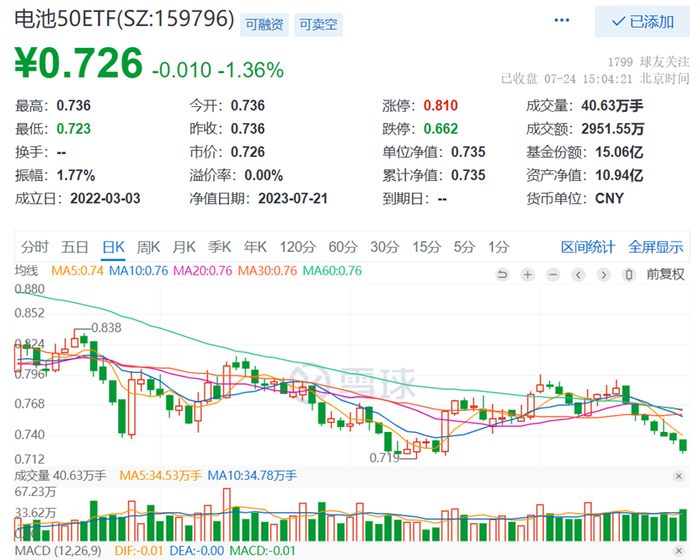Screen dimensions: 700x560
Task: Click the candlestick style icon
Action: [629, 274]
